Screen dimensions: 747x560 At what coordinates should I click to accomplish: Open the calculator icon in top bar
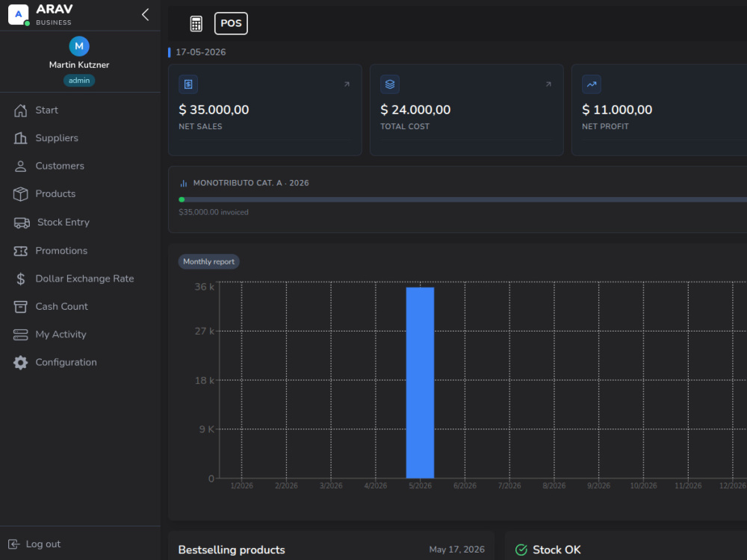tap(196, 23)
